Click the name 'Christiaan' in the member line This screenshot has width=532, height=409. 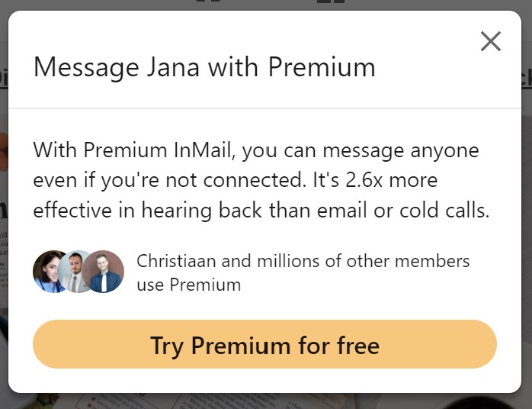click(x=176, y=261)
